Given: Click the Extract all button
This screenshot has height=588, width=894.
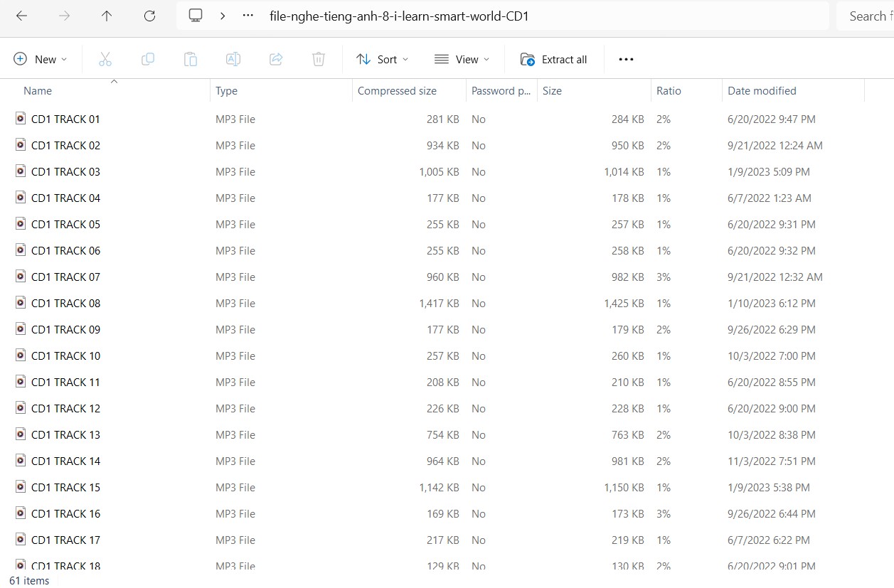Looking at the screenshot, I should tap(554, 60).
